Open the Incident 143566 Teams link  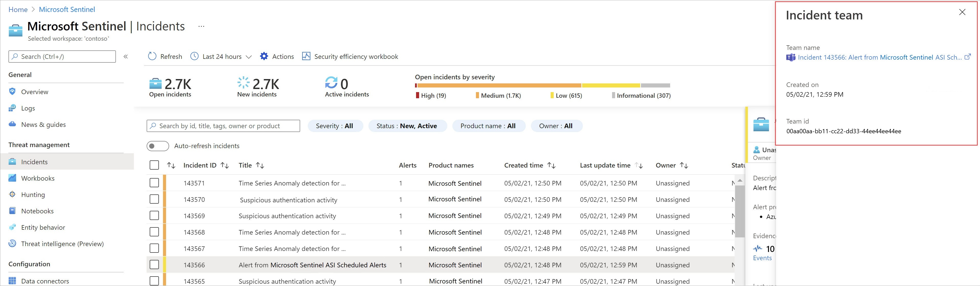[879, 57]
